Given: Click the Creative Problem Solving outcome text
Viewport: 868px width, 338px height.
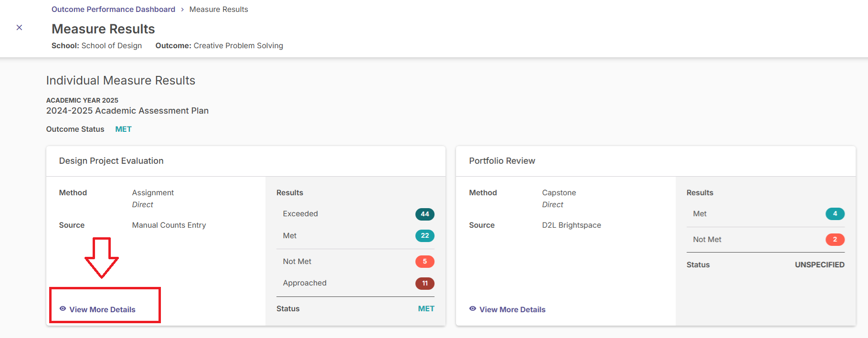Looking at the screenshot, I should point(238,46).
